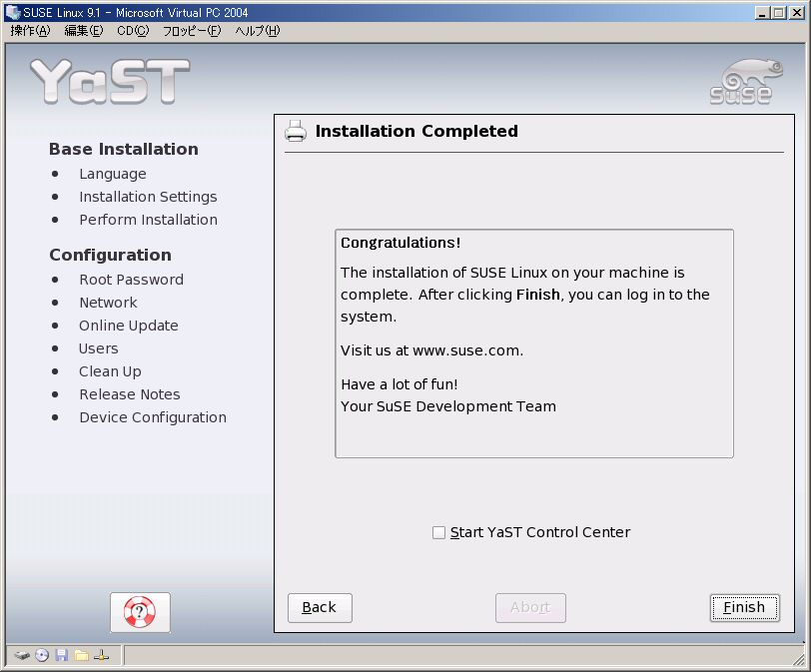811x672 pixels.
Task: Open the フロッピー(F) menu
Action: pyautogui.click(x=192, y=31)
